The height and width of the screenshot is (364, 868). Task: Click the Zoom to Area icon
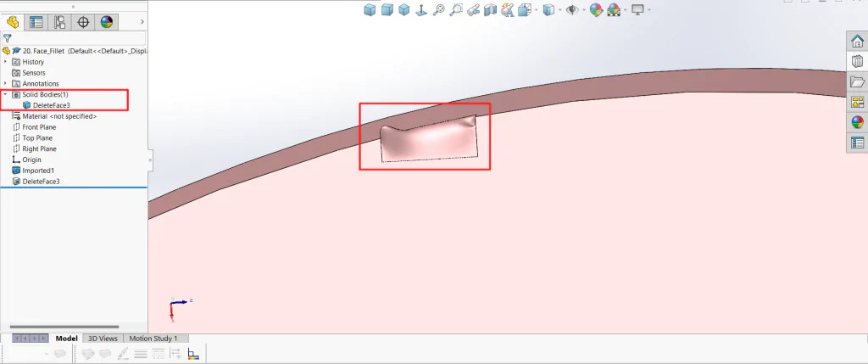tap(456, 9)
